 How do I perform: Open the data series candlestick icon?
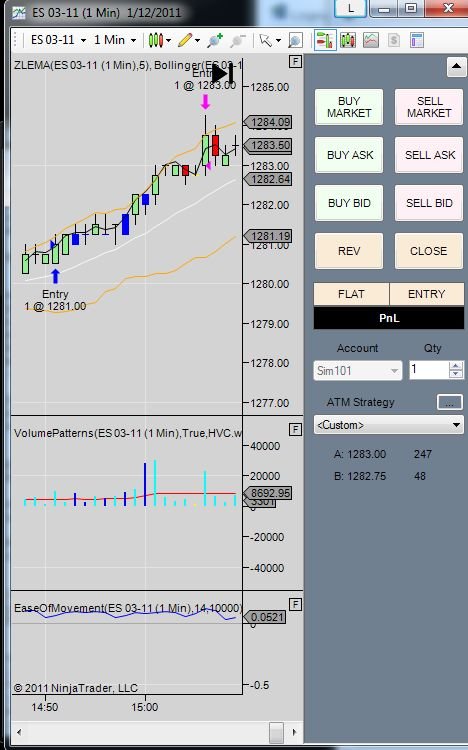pyautogui.click(x=348, y=40)
